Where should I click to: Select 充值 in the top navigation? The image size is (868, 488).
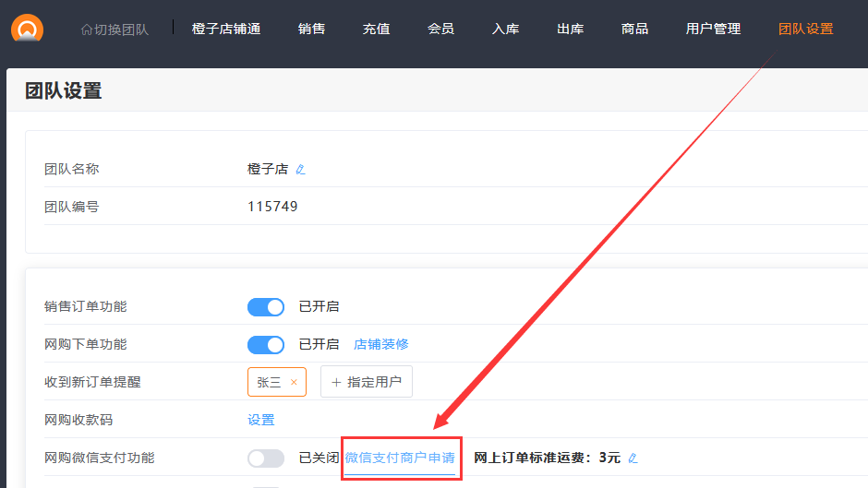pos(377,29)
